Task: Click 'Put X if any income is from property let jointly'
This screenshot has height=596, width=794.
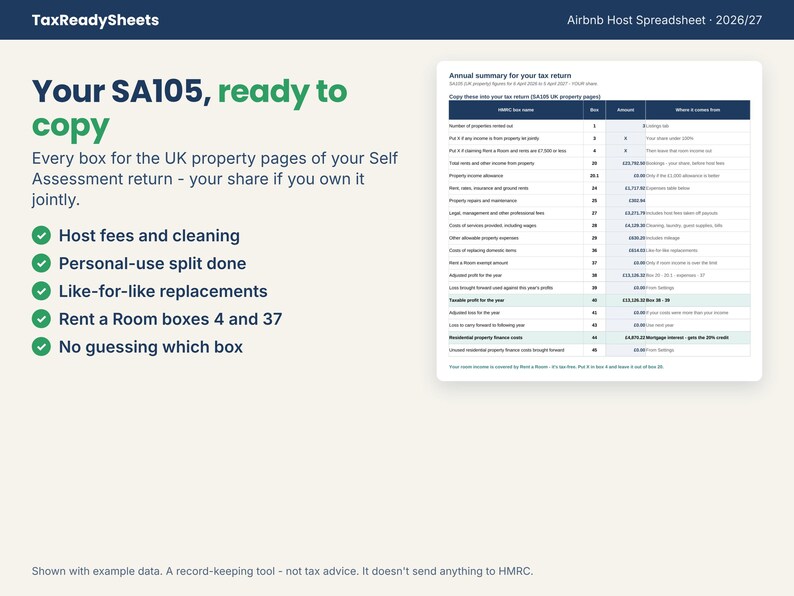Action: tap(494, 138)
